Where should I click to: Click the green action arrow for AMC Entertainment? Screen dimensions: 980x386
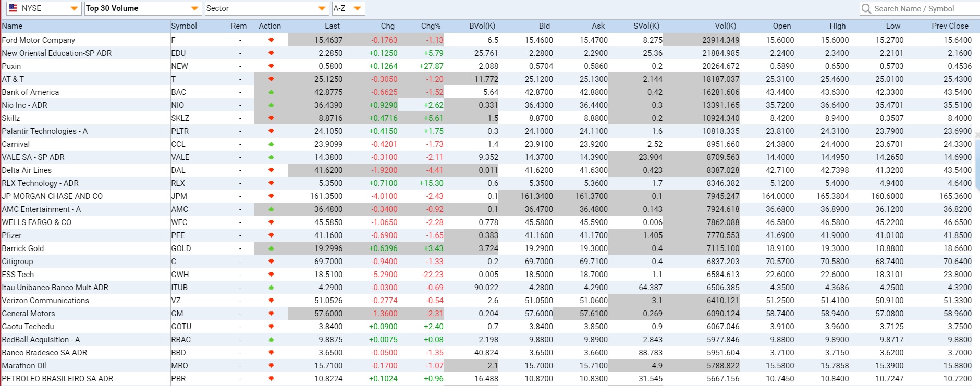click(271, 209)
